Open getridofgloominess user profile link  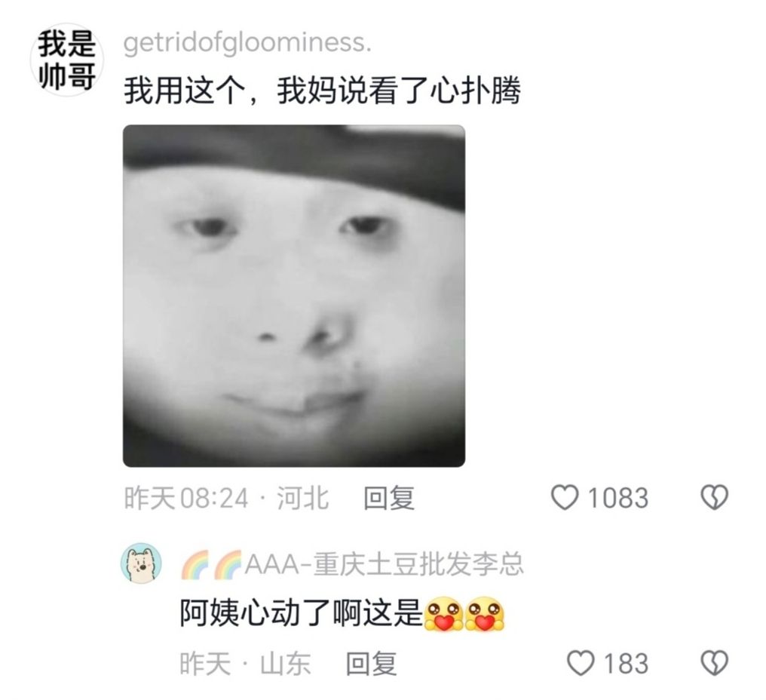(x=247, y=44)
